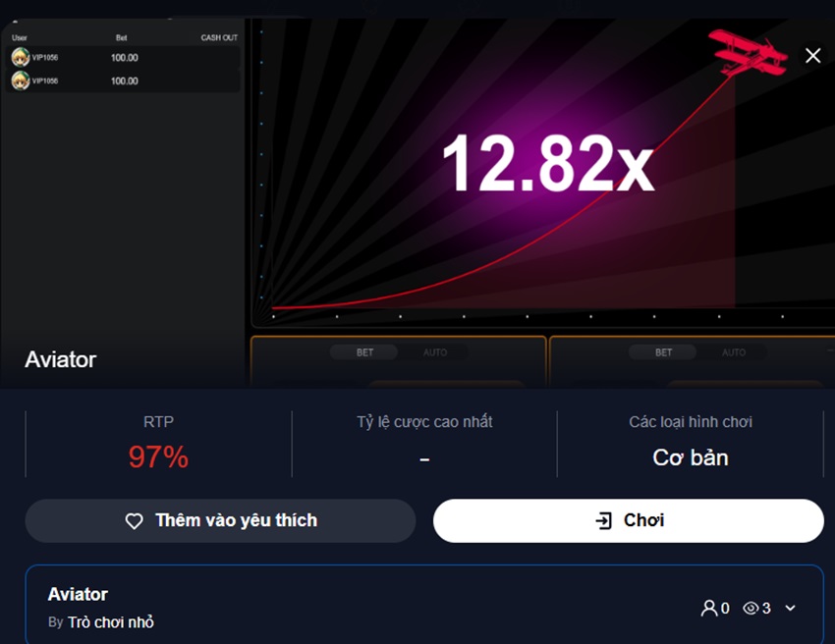Click the second row's 100.00 bet value
The image size is (835, 644).
click(x=124, y=80)
